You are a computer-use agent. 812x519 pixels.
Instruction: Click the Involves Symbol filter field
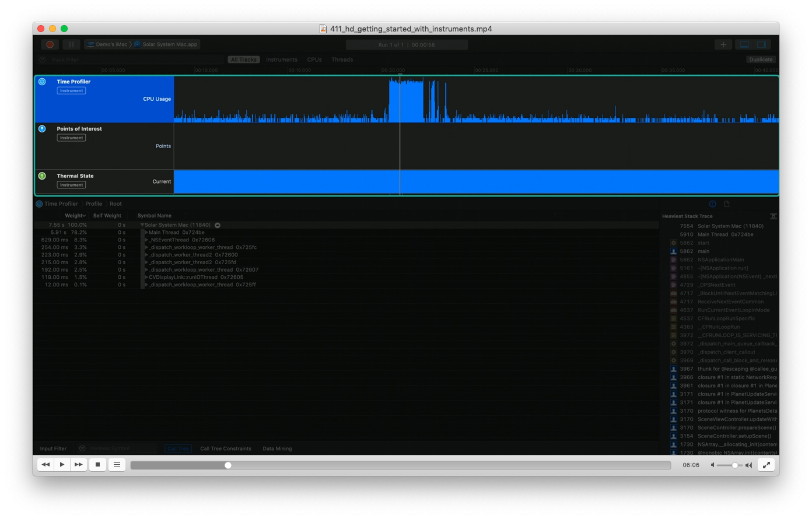pyautogui.click(x=117, y=448)
